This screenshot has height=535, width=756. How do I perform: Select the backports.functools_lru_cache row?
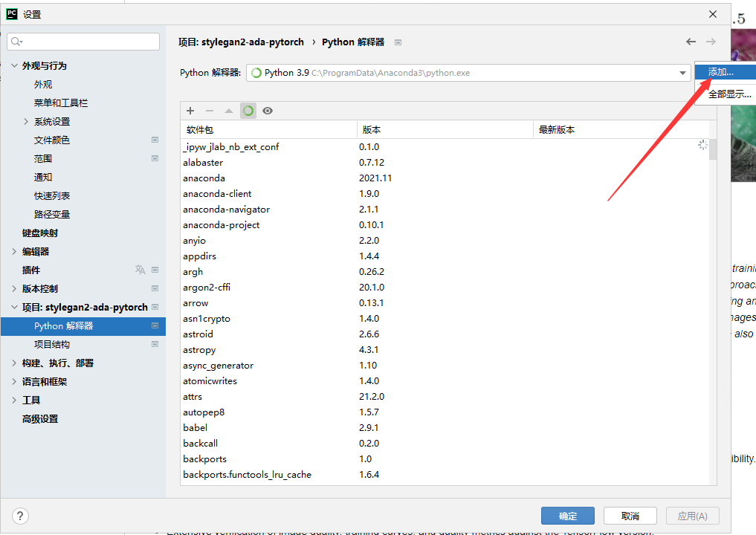(445, 474)
